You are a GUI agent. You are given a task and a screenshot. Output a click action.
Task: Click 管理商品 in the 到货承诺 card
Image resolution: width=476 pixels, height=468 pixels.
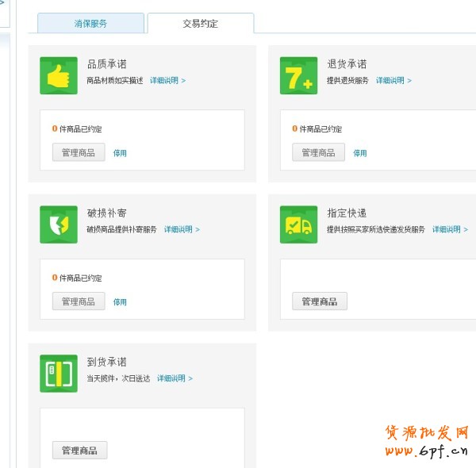[79, 451]
